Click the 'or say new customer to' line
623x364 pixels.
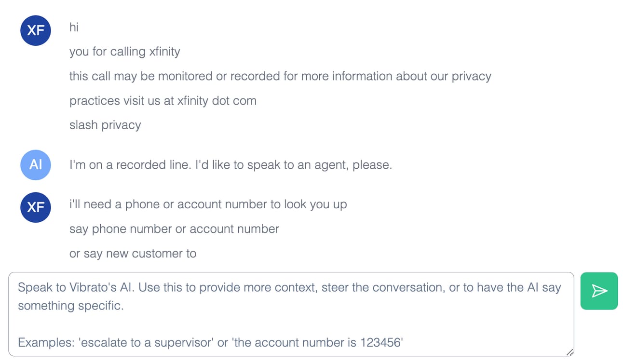(x=133, y=254)
